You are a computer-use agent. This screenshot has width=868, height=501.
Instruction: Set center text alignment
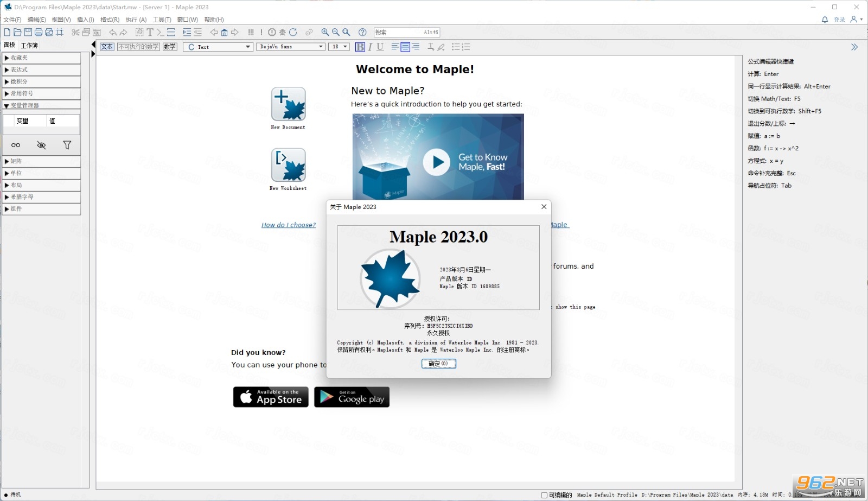pyautogui.click(x=405, y=47)
